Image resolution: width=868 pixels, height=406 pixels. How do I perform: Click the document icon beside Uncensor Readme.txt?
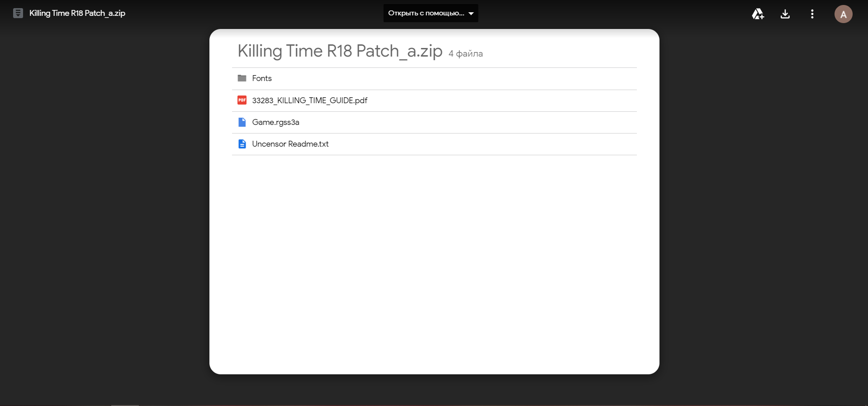coord(242,144)
